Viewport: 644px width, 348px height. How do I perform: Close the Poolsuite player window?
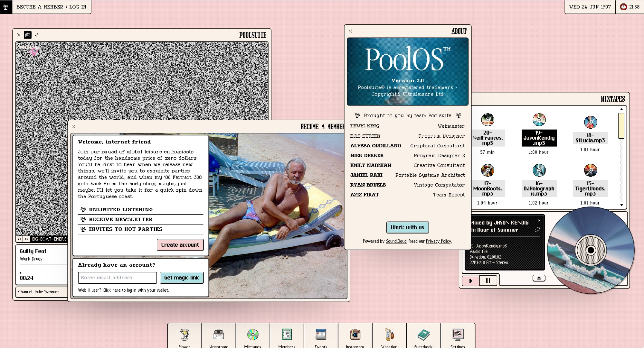[19, 35]
